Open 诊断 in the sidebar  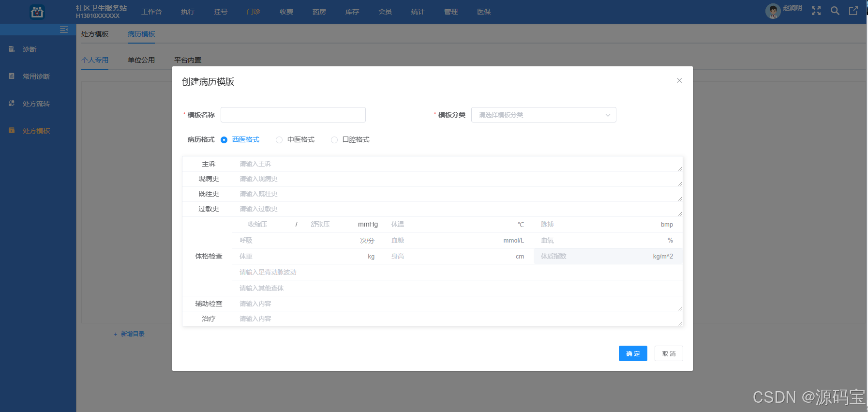30,49
